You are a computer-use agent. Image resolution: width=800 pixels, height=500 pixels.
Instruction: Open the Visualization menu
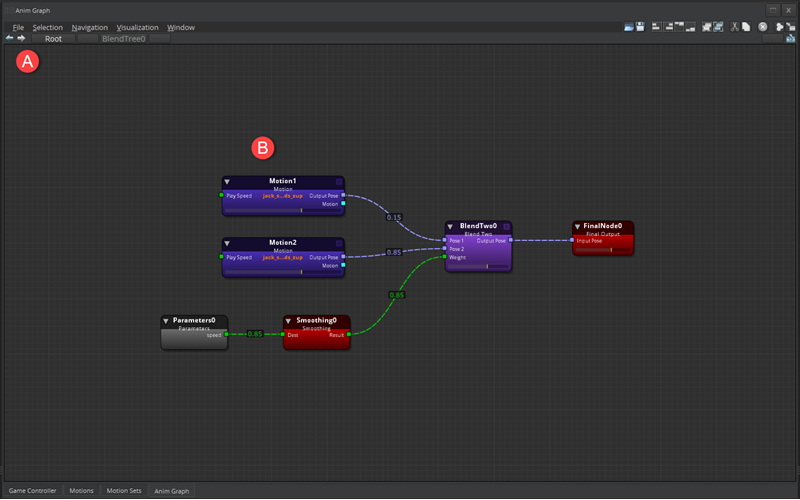click(137, 27)
